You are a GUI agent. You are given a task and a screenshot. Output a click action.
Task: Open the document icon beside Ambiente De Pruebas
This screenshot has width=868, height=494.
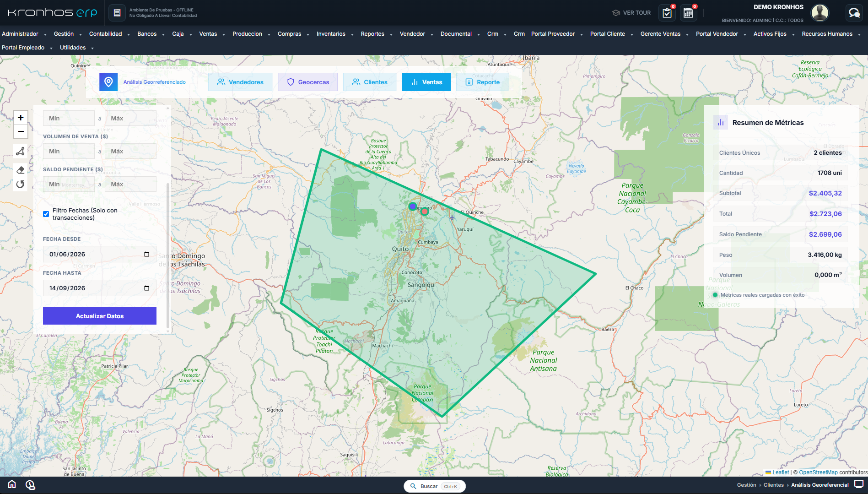(117, 13)
